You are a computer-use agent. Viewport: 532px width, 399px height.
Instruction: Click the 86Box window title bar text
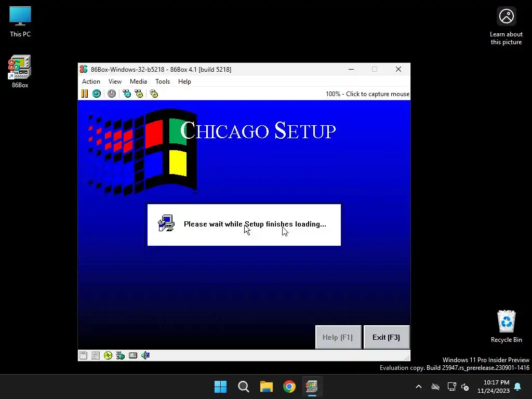tap(161, 70)
